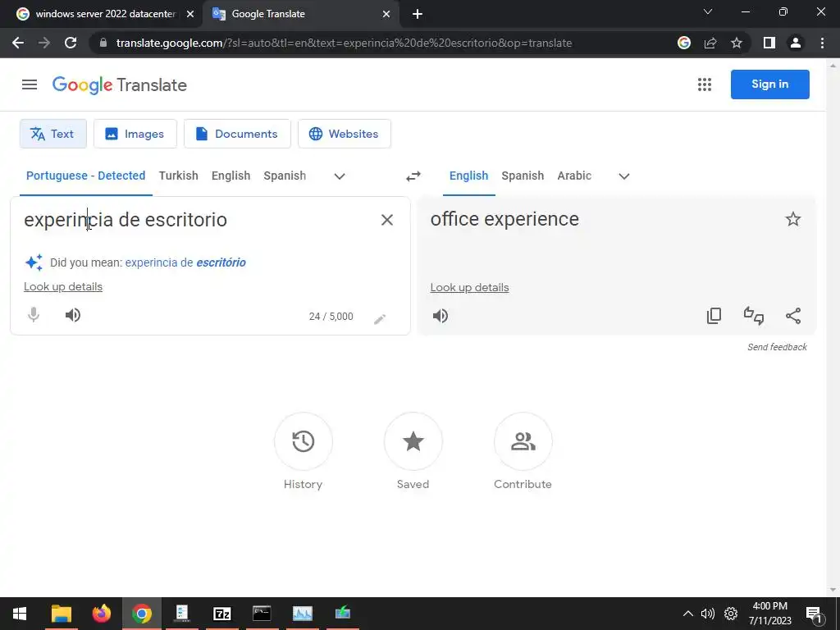Share this page from address bar

click(x=710, y=43)
